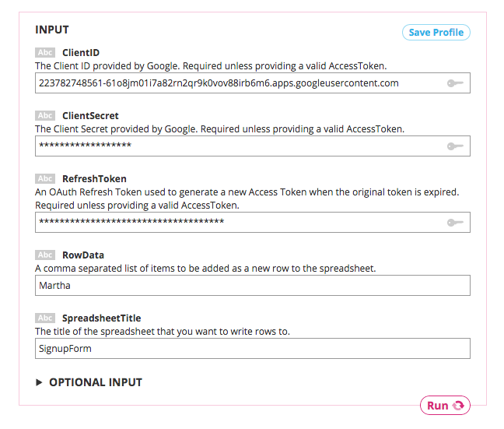Click the Abc type badge beside ClientID

[45, 53]
